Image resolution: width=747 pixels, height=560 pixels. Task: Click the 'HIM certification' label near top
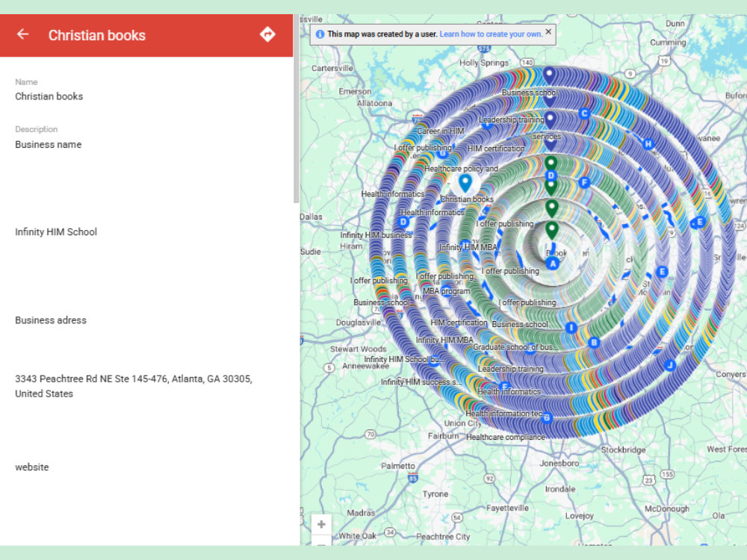[496, 149]
